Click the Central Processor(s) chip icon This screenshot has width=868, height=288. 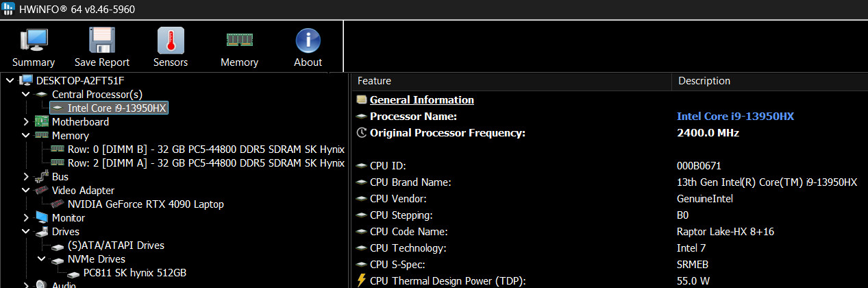point(41,94)
